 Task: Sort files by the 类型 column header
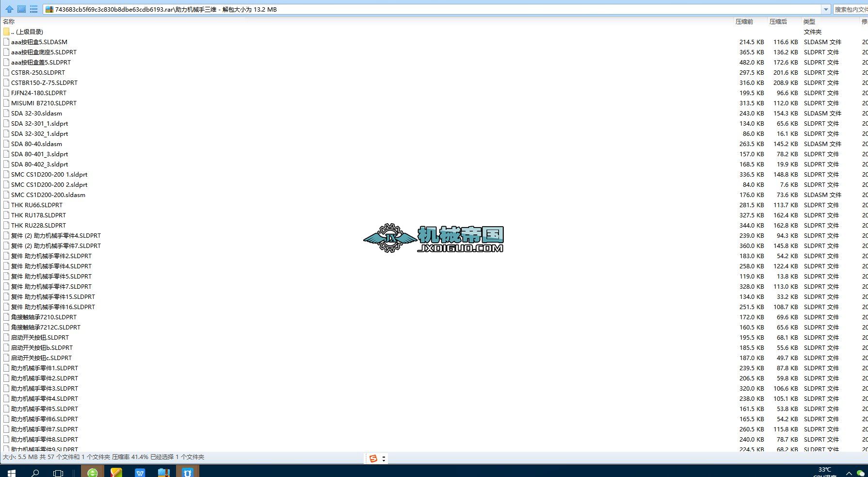click(x=809, y=21)
